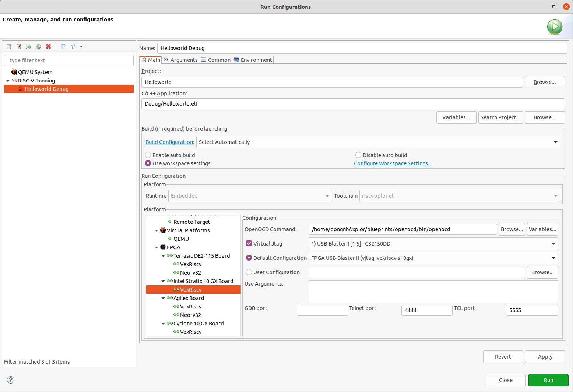Click the XR icon beside RISC-V Running
The width and height of the screenshot is (573, 392).
(x=14, y=81)
